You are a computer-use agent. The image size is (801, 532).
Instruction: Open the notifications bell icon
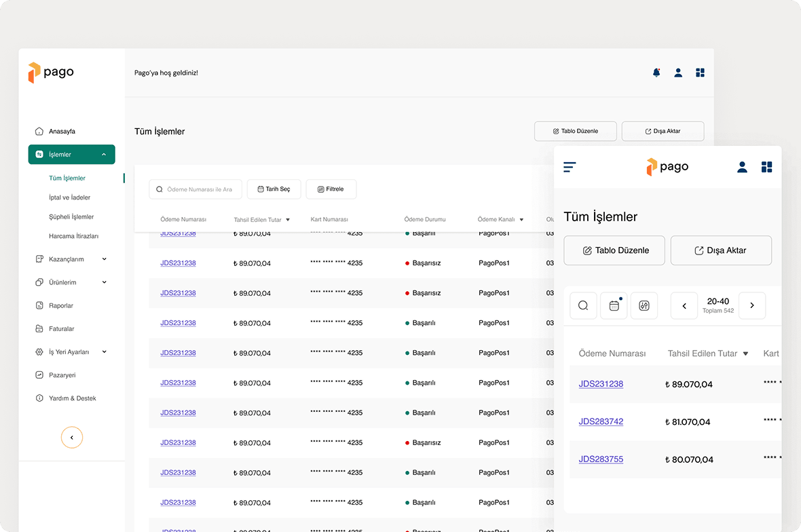coord(656,72)
